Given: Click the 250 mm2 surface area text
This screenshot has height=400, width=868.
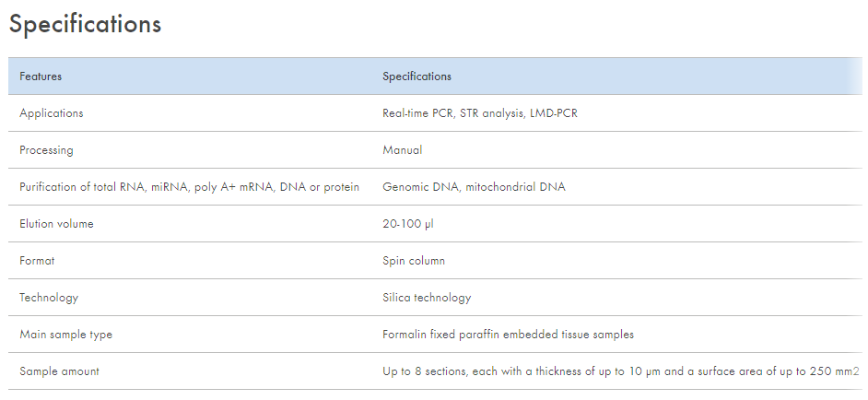Looking at the screenshot, I should [834, 371].
